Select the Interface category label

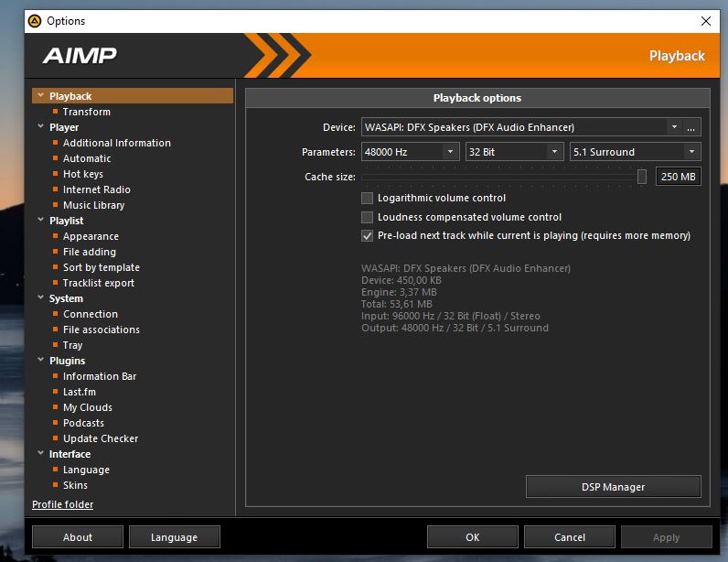[70, 454]
